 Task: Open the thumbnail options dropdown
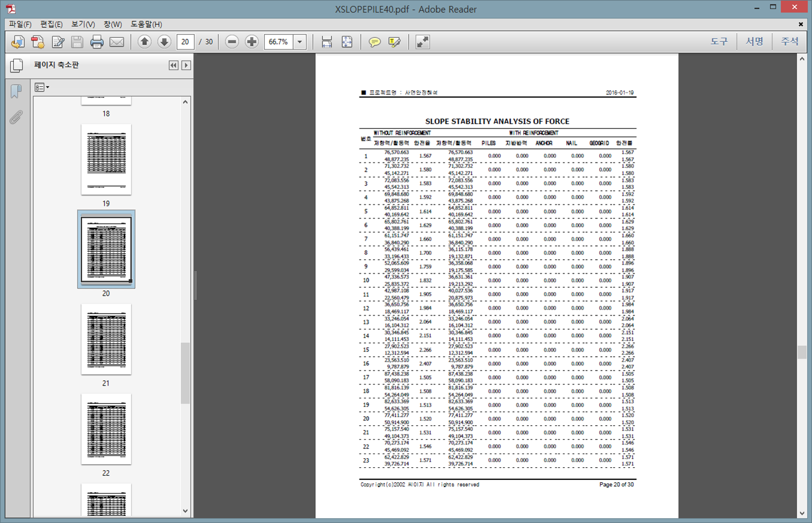click(x=42, y=88)
